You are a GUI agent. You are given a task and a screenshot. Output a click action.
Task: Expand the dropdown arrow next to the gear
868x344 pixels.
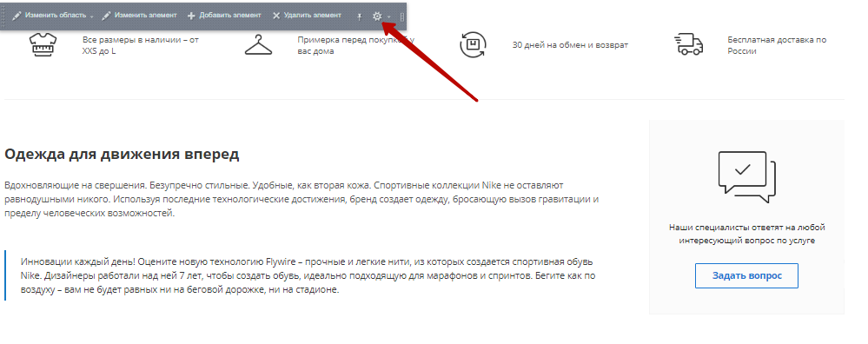(388, 17)
